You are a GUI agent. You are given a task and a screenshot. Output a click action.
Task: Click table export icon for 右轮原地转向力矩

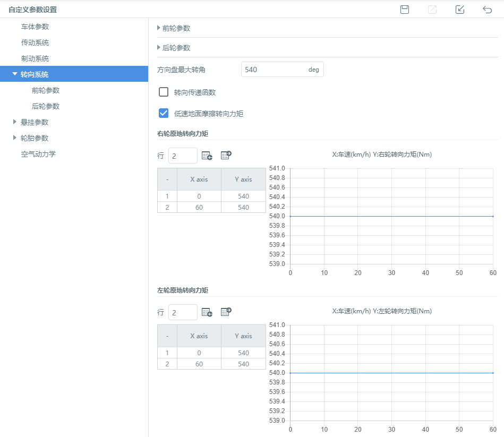tap(226, 155)
